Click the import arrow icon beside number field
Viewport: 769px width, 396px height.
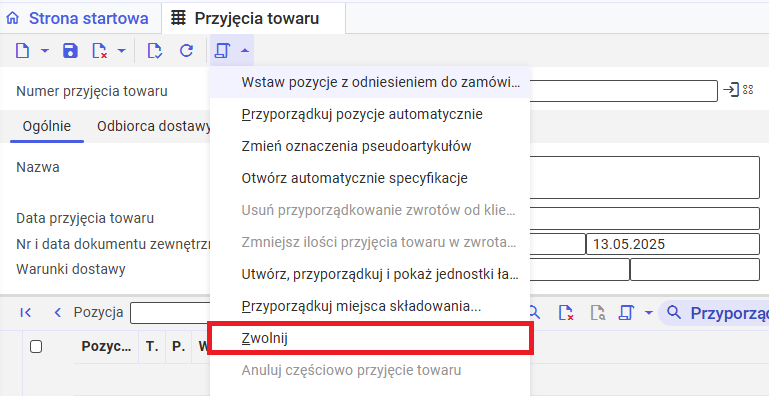point(731,90)
